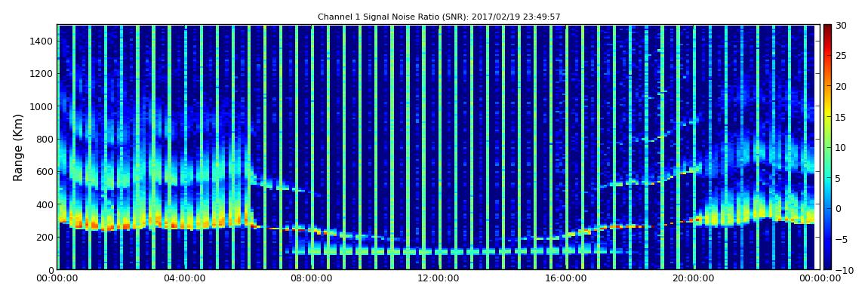Click the colorbar value 20

click(841, 86)
